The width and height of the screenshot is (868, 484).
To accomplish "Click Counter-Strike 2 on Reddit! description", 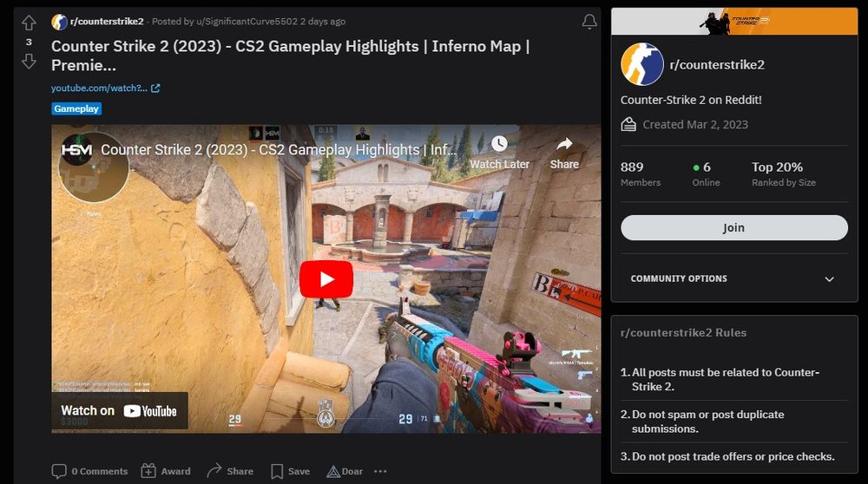I will point(691,100).
